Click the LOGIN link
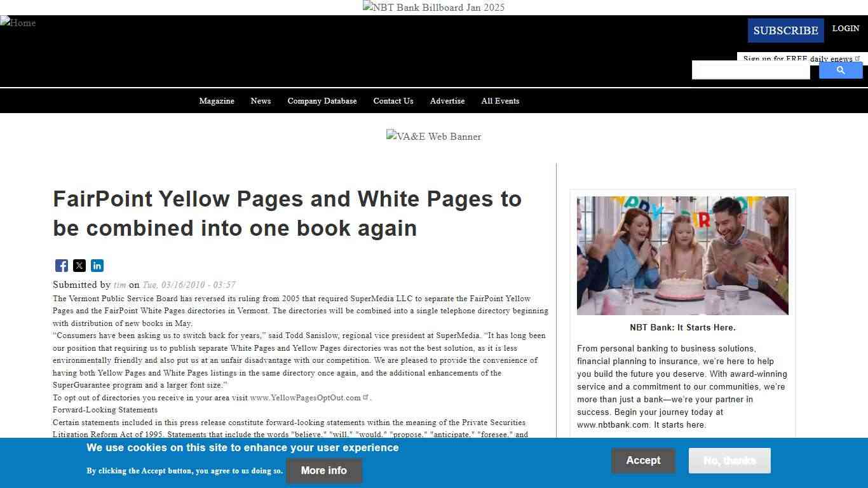This screenshot has width=868, height=488. [x=845, y=28]
